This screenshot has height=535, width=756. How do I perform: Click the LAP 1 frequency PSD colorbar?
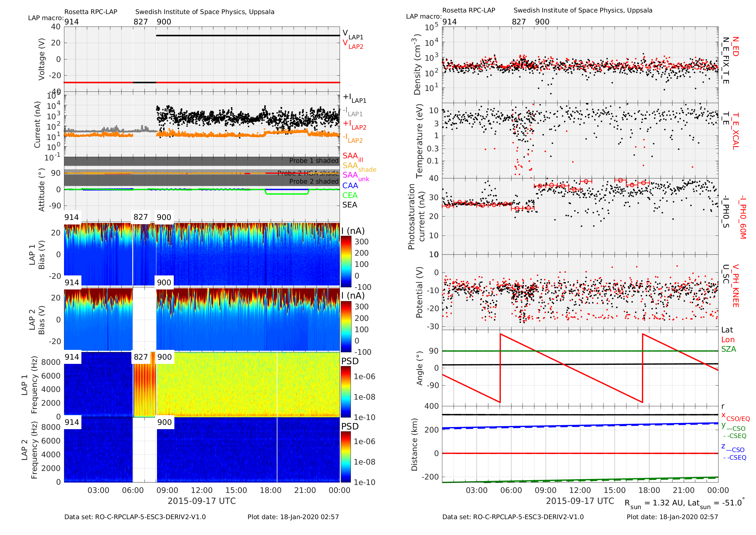(346, 392)
